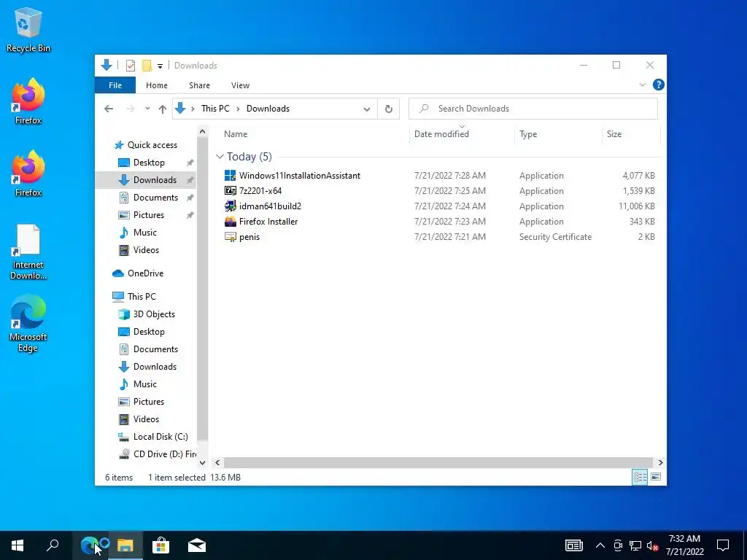Open the Recycle Bin desktop icon

click(28, 29)
